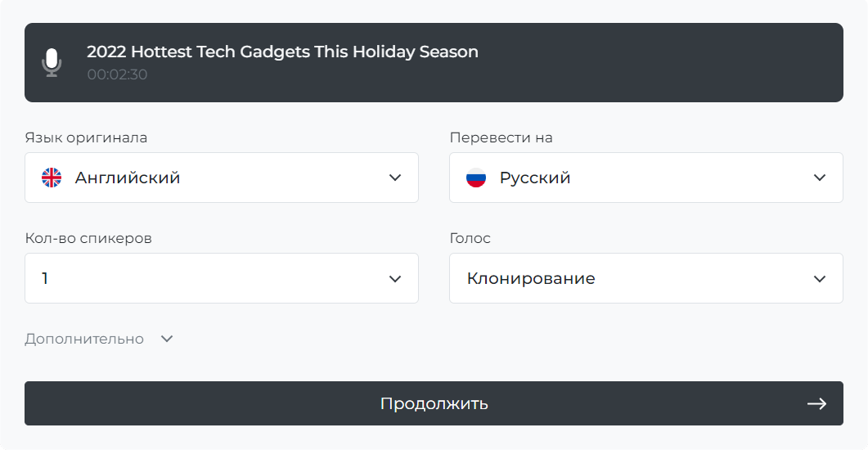
Task: Click the Перевести на field label
Action: tap(501, 137)
